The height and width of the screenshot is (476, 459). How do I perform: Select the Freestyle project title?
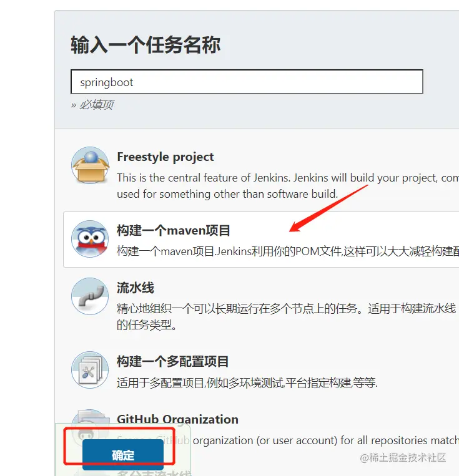coord(165,157)
